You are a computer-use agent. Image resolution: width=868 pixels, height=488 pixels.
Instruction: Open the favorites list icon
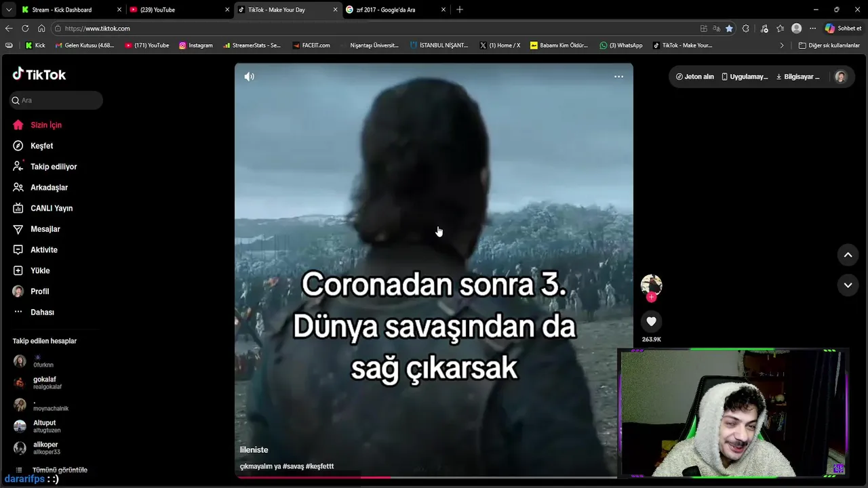point(780,28)
